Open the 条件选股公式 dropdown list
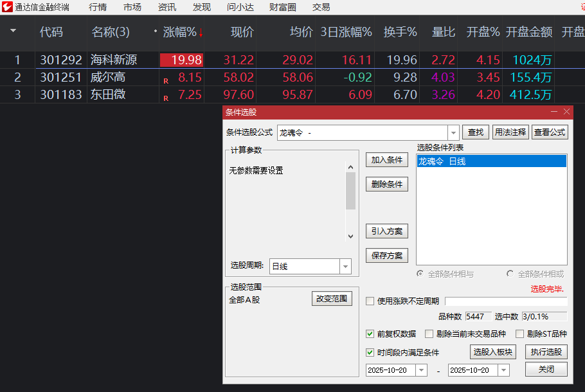The image size is (585, 392). [454, 132]
